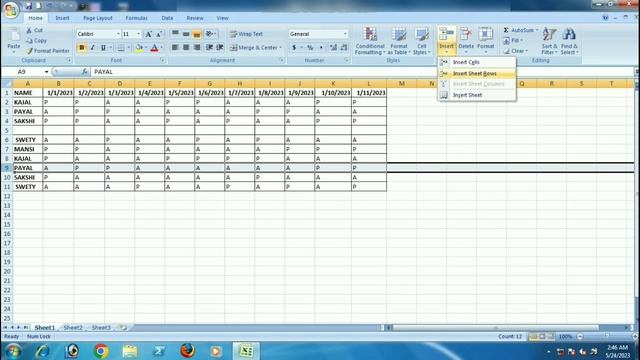Click the Copy tool

click(36, 40)
